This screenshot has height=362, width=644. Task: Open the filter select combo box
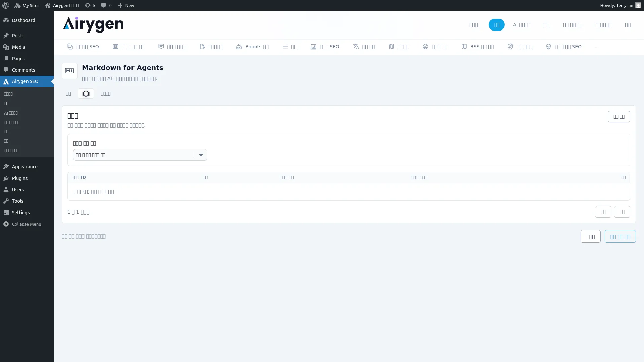click(x=140, y=155)
